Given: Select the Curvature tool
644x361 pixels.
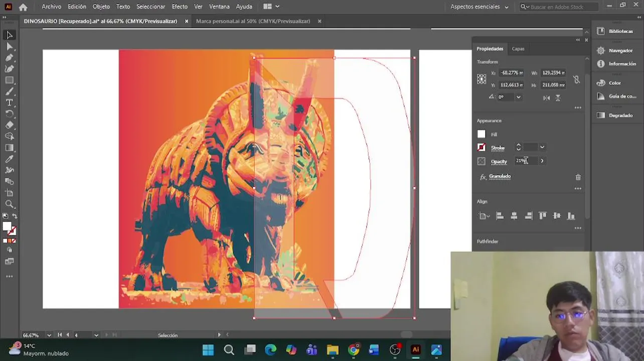Looking at the screenshot, I should 9,69.
